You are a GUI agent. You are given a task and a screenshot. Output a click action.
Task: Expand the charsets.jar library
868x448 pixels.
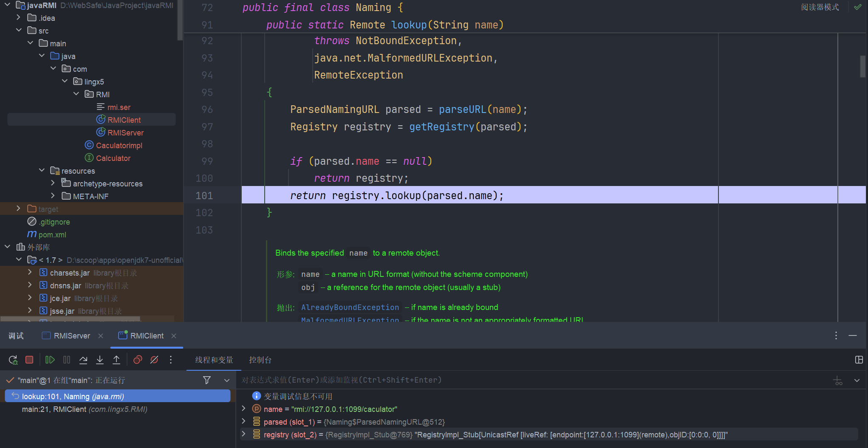[30, 272]
